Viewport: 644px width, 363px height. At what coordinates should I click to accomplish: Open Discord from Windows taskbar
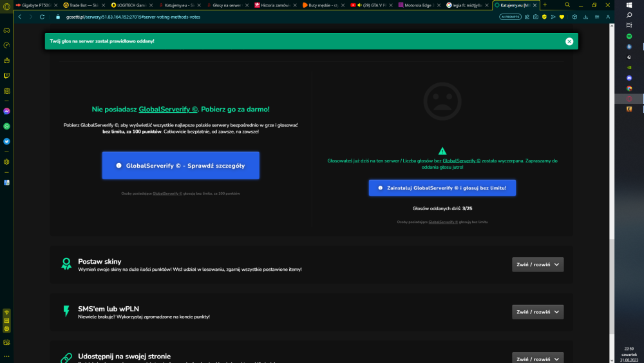tap(629, 78)
